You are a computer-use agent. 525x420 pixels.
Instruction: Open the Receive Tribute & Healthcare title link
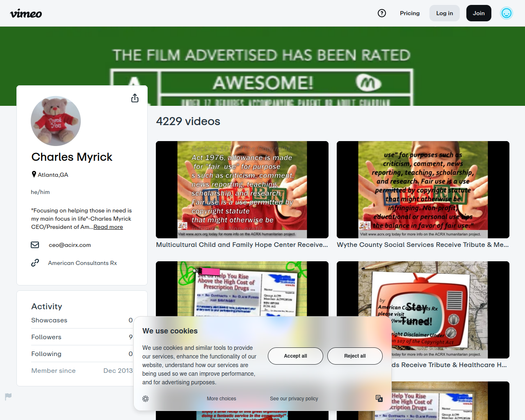pos(449,365)
